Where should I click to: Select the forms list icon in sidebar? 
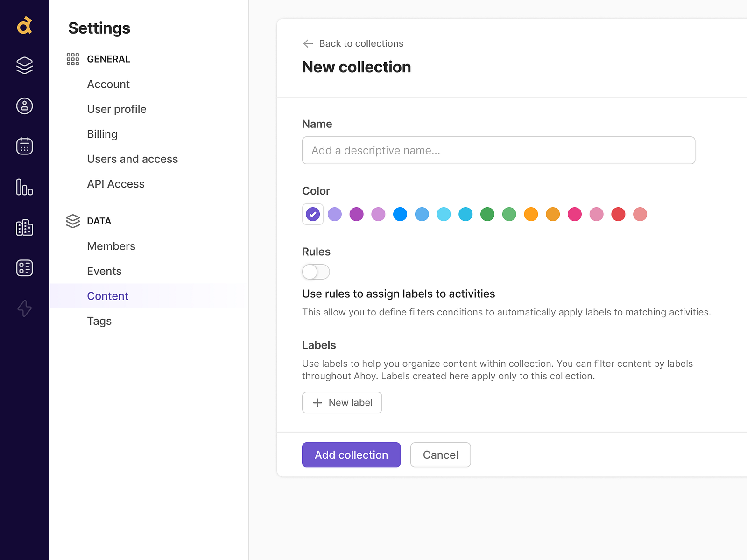coord(24,268)
